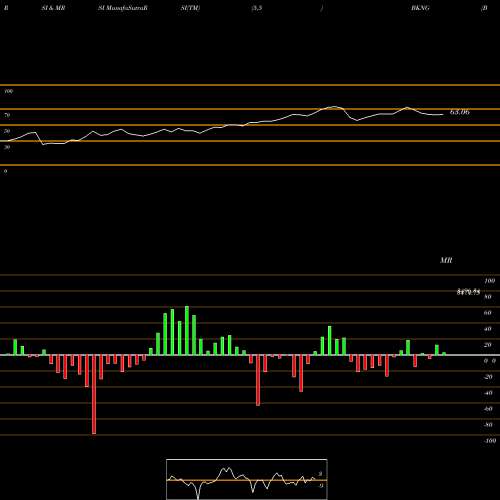Click the 30 label on RSI axis
This screenshot has height=500, width=500.
click(x=7, y=147)
